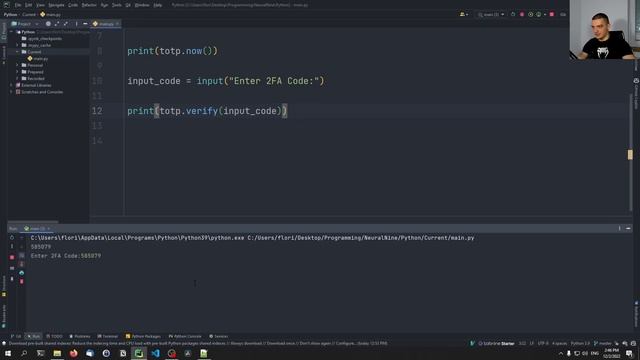
Task: Hide the Run panel with minus icon
Action: pyautogui.click(x=628, y=229)
